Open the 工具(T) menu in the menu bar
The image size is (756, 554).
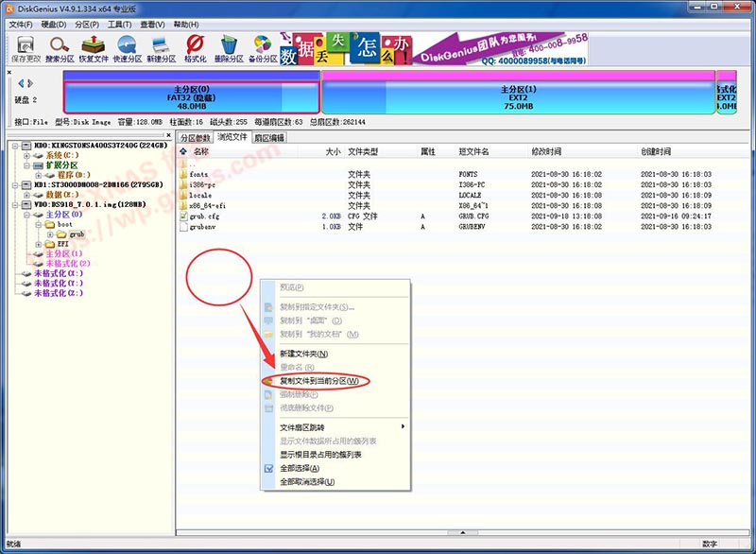pyautogui.click(x=119, y=24)
